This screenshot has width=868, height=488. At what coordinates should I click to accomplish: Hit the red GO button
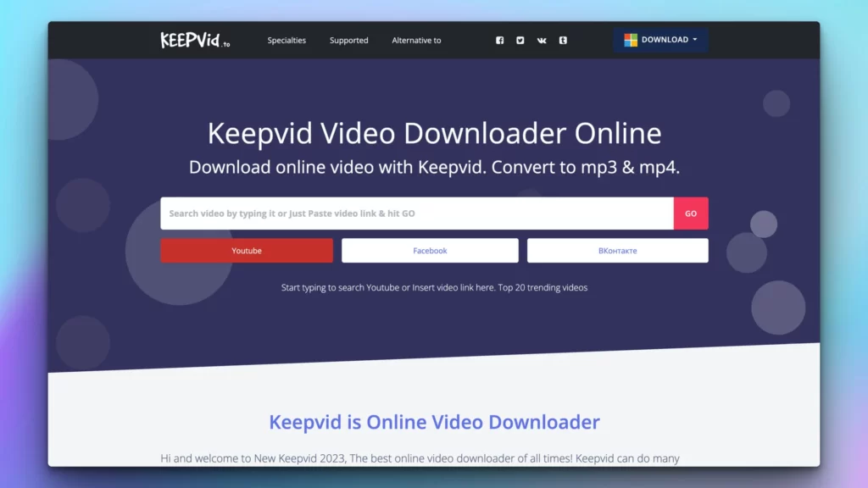pos(691,213)
